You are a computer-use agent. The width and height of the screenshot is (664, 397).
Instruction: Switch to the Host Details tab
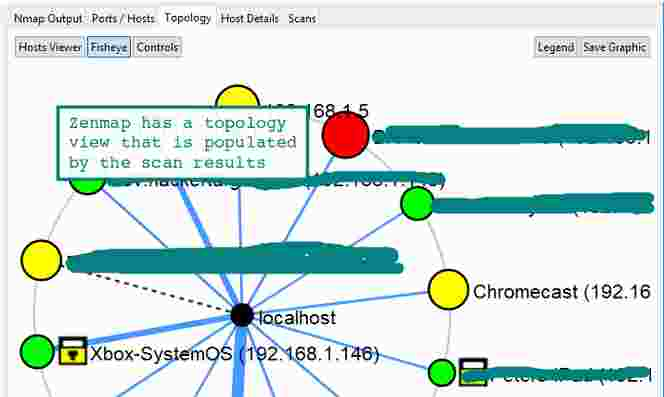click(x=249, y=19)
